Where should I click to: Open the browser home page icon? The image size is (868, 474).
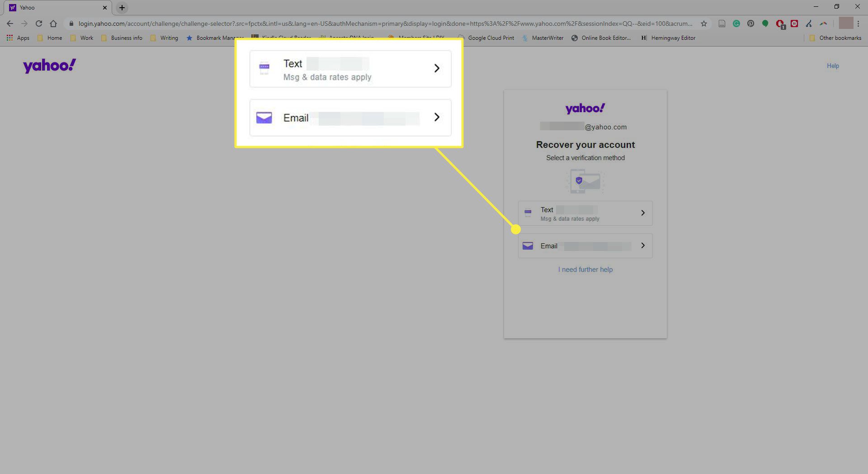[x=53, y=24]
